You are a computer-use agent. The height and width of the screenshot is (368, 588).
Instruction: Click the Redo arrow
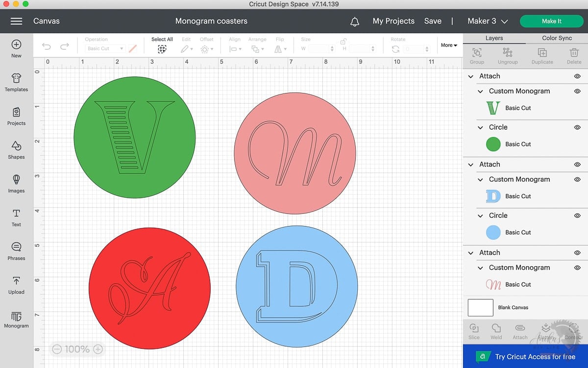coord(64,46)
